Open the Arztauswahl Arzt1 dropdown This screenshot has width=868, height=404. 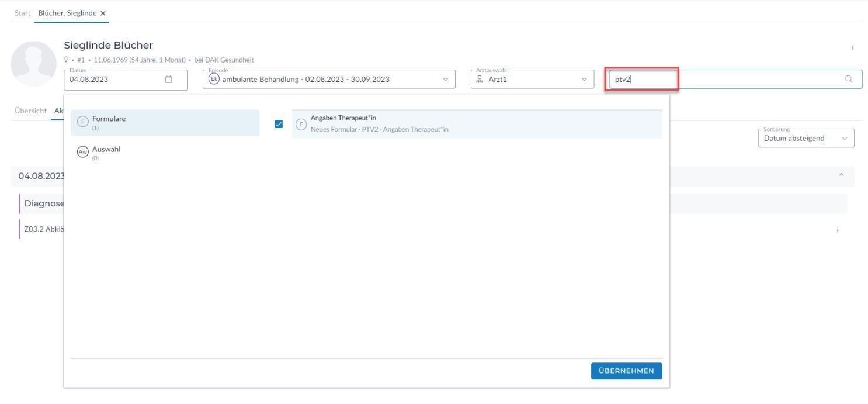[x=584, y=80]
